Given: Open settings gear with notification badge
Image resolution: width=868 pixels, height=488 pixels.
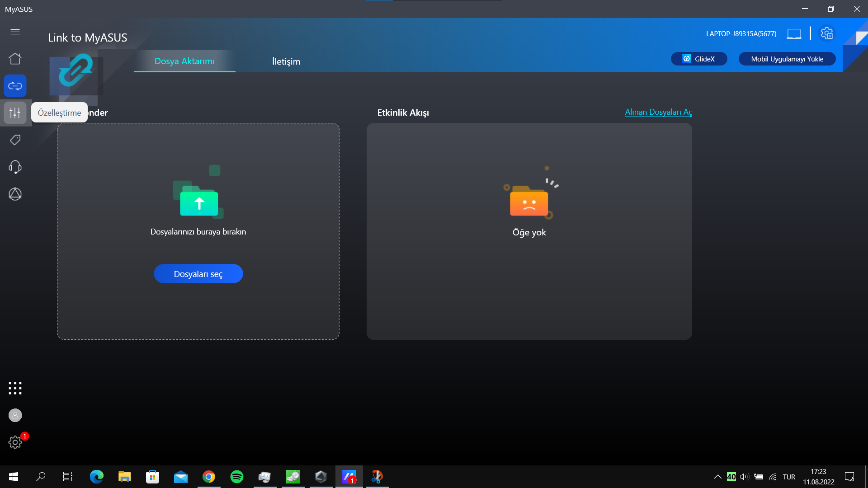Looking at the screenshot, I should pyautogui.click(x=15, y=442).
